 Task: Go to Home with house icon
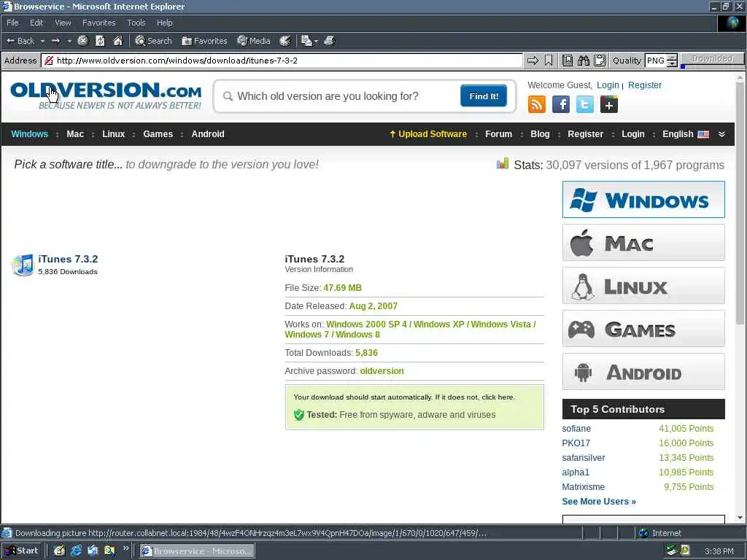[117, 41]
